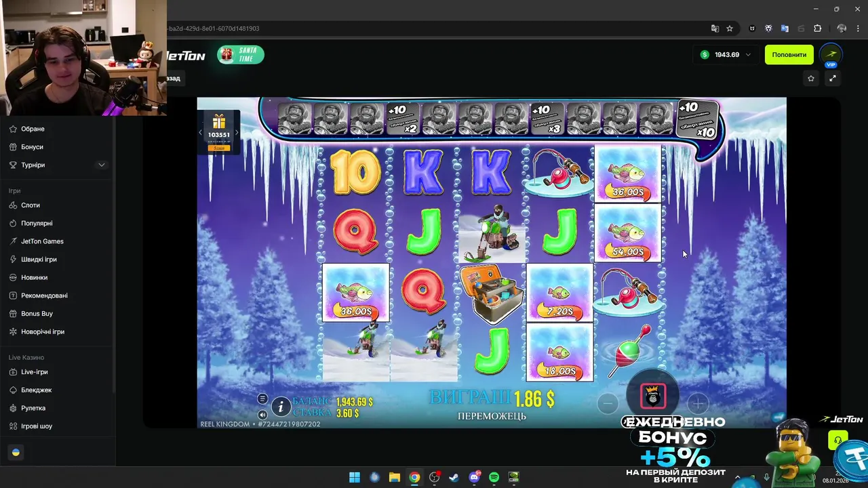The height and width of the screenshot is (488, 868).
Task: Open Steam from taskbar
Action: click(454, 477)
